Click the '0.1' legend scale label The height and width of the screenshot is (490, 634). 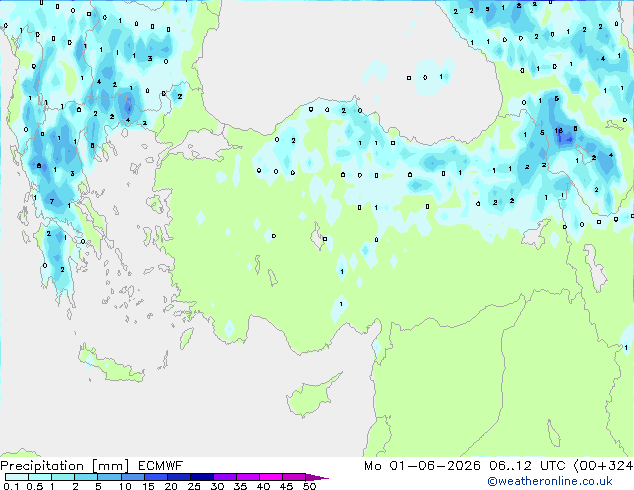click(x=11, y=486)
